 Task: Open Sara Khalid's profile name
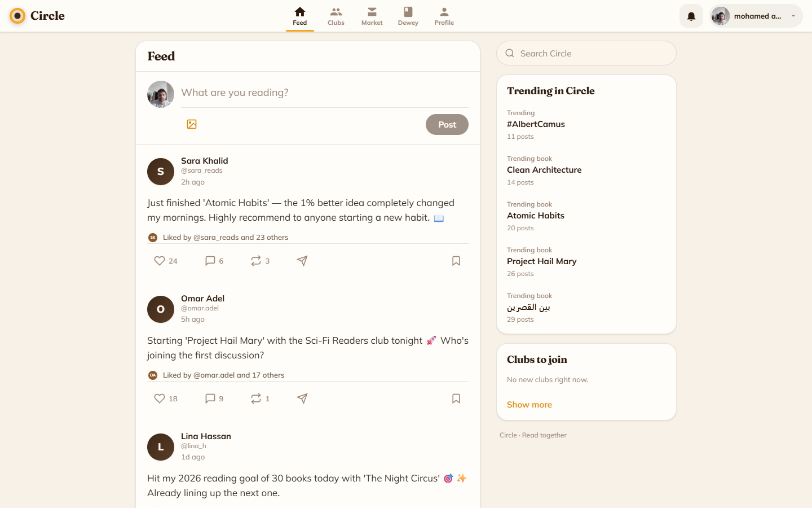tap(205, 161)
